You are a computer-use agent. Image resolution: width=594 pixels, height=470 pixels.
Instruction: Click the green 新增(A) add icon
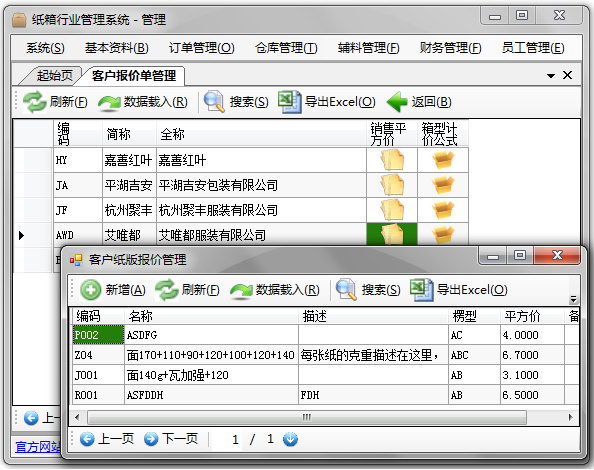tap(91, 290)
